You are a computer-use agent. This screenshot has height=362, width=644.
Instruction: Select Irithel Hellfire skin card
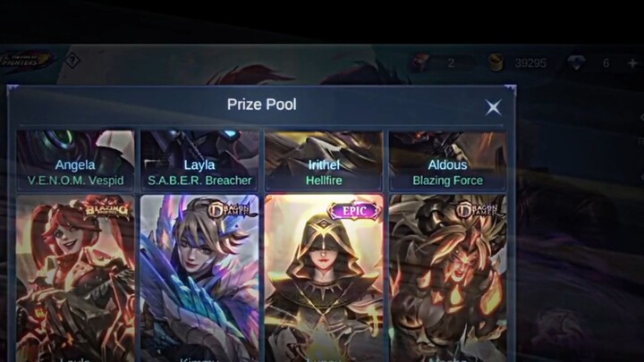[x=324, y=161]
